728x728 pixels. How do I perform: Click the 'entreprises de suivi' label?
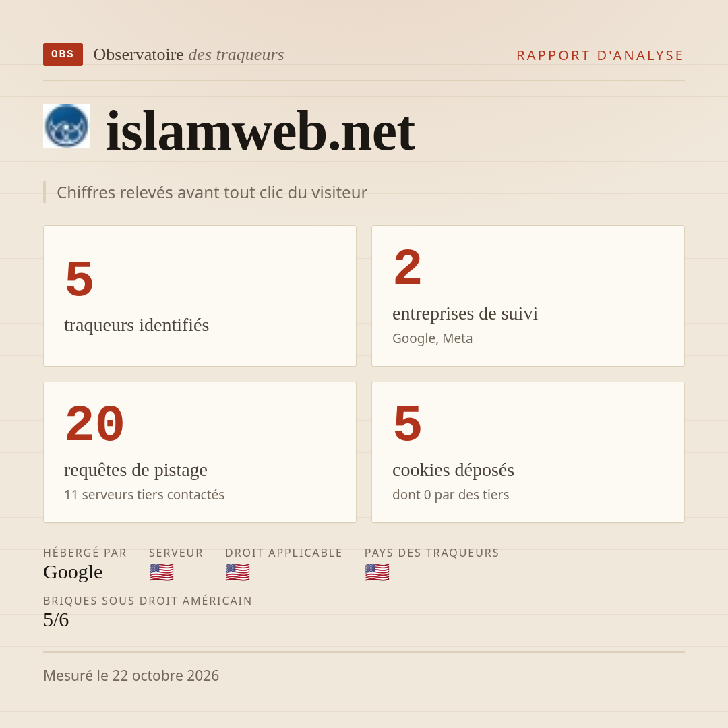pyautogui.click(x=464, y=313)
